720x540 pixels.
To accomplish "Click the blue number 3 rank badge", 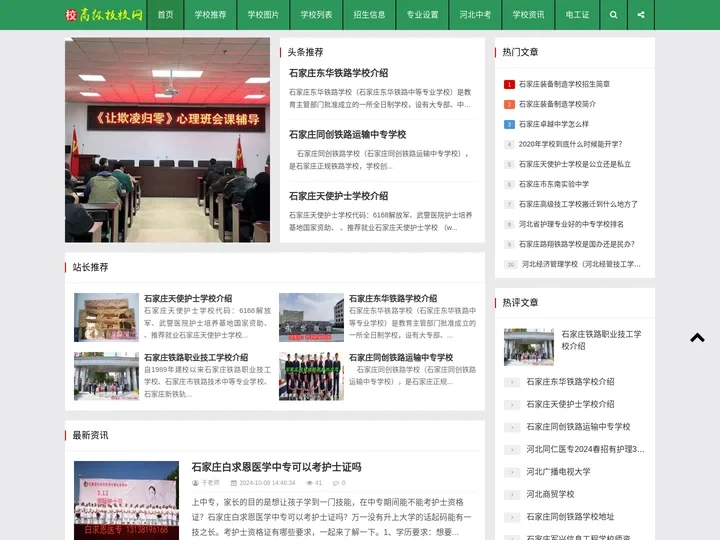I will pyautogui.click(x=509, y=124).
